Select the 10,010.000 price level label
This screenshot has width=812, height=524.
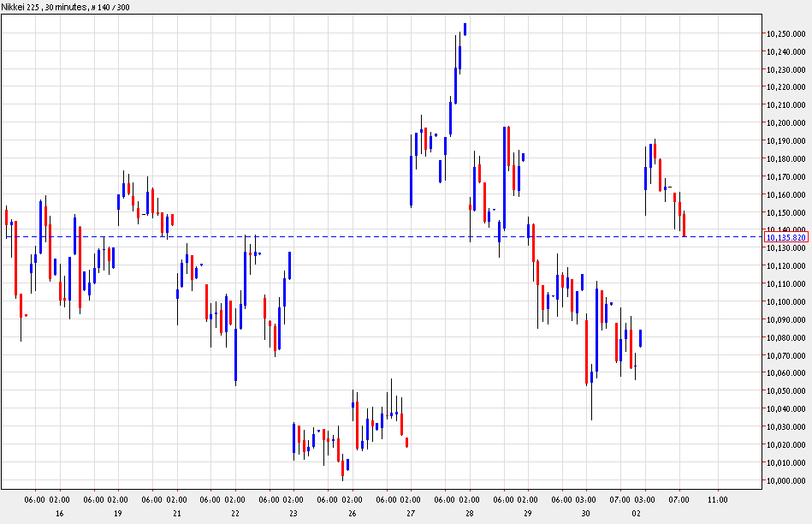[x=786, y=463]
